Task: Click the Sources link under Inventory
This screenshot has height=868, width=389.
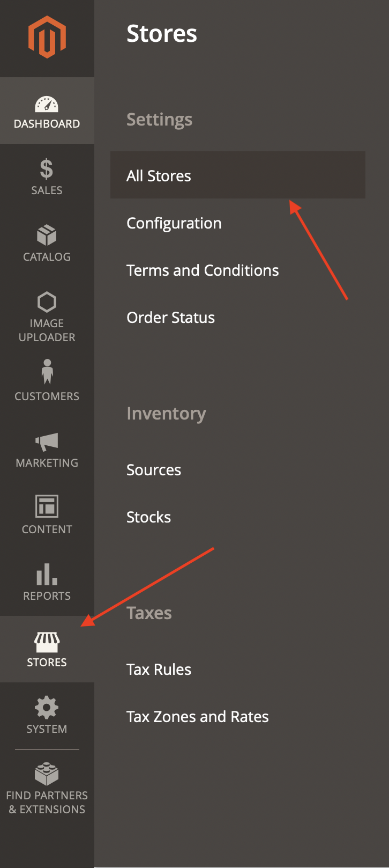Action: [154, 469]
